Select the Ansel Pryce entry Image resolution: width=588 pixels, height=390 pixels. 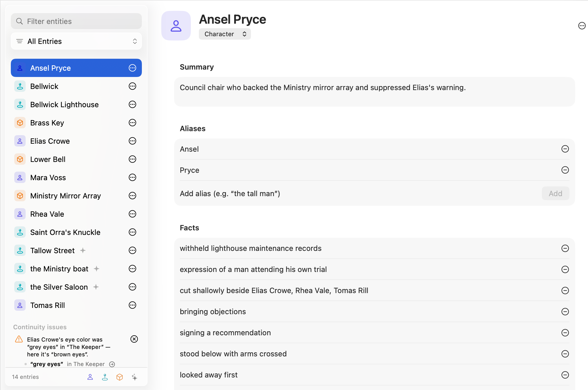pyautogui.click(x=76, y=68)
